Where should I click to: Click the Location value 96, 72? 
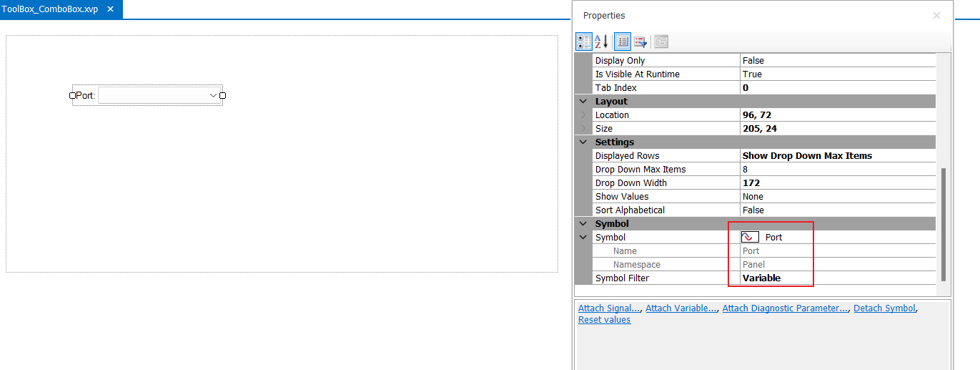[838, 115]
